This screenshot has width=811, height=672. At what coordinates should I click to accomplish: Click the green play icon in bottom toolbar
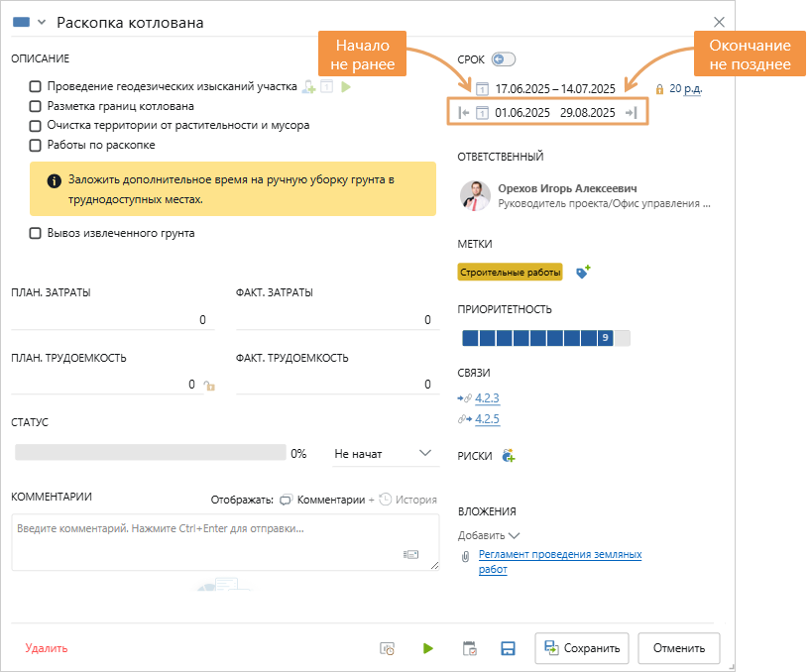[428, 648]
